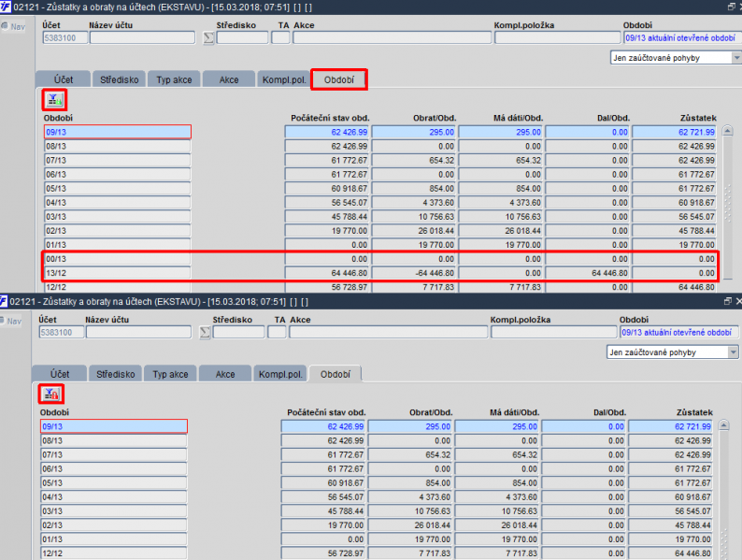Restore the lower window with the title bar icon

pos(728,301)
